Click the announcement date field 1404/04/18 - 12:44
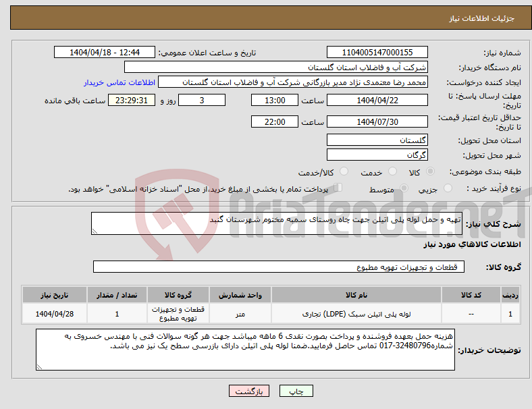Image resolution: width=532 pixels, height=409 pixels. click(x=105, y=52)
